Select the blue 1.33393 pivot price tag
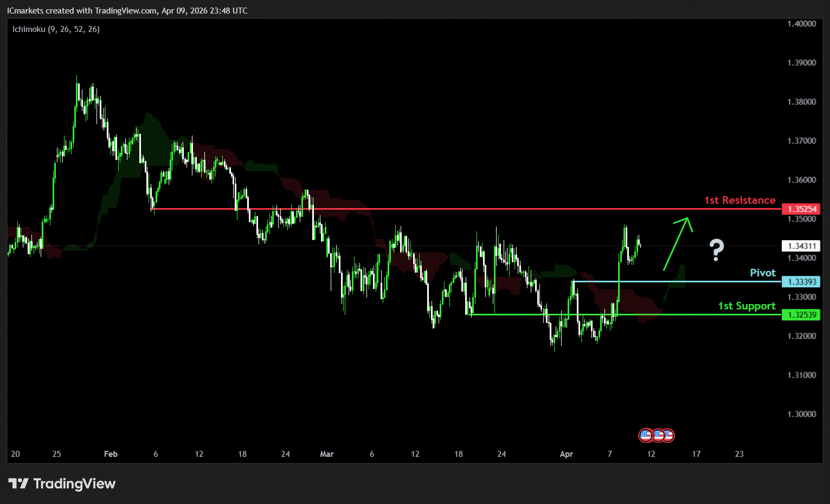 (801, 282)
